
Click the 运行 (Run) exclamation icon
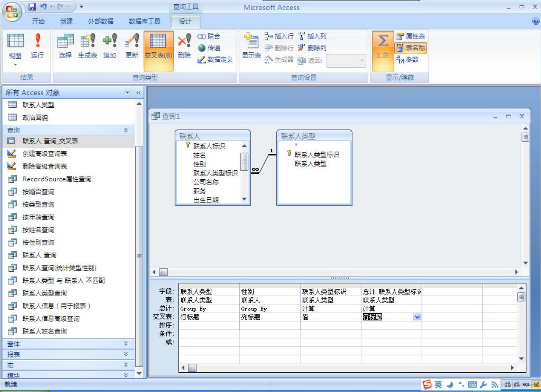click(x=37, y=41)
